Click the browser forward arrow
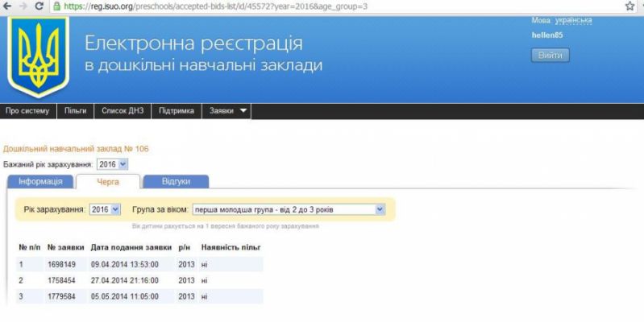 [22, 6]
